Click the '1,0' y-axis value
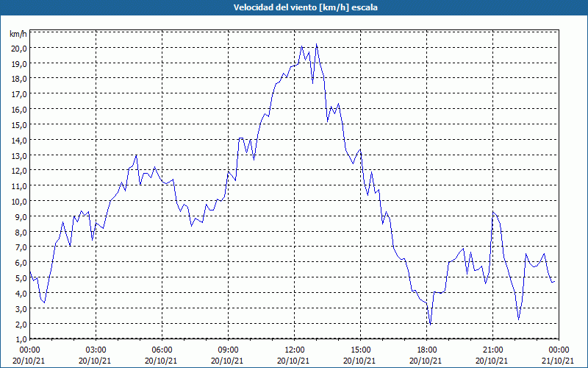This screenshot has height=368, width=588. point(21,339)
